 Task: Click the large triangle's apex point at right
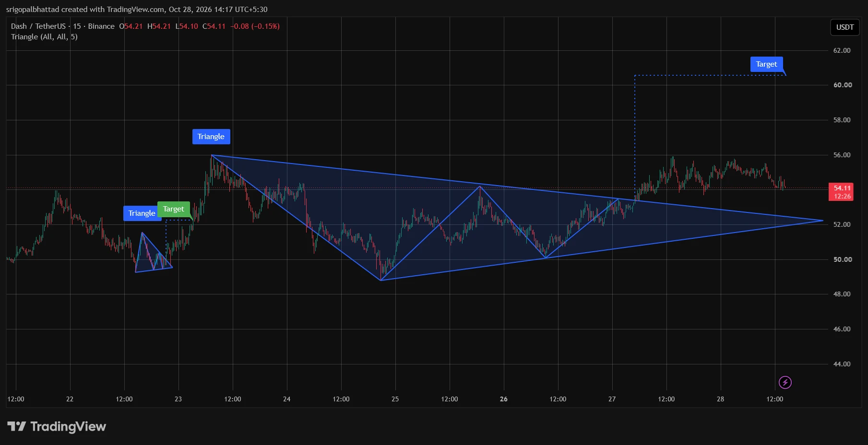tap(823, 221)
